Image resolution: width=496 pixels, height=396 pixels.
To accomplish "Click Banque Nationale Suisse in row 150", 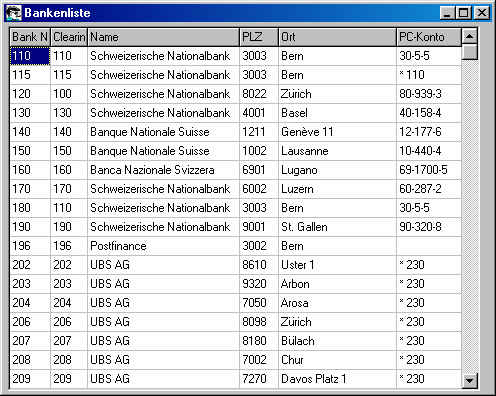I will (163, 151).
